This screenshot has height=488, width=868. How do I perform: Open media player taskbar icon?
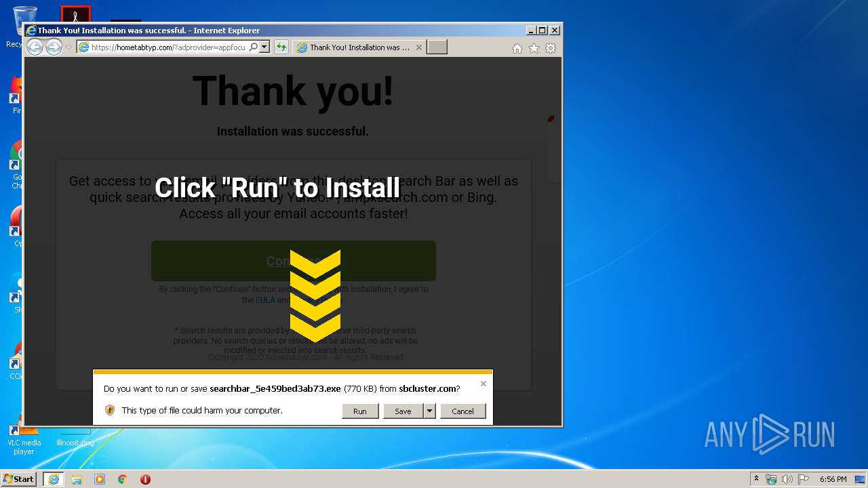(x=100, y=479)
